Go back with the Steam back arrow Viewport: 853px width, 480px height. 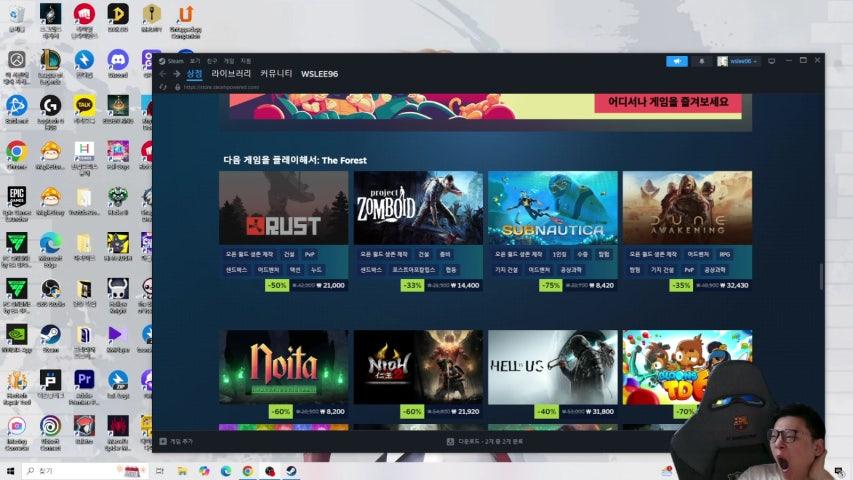pos(163,73)
